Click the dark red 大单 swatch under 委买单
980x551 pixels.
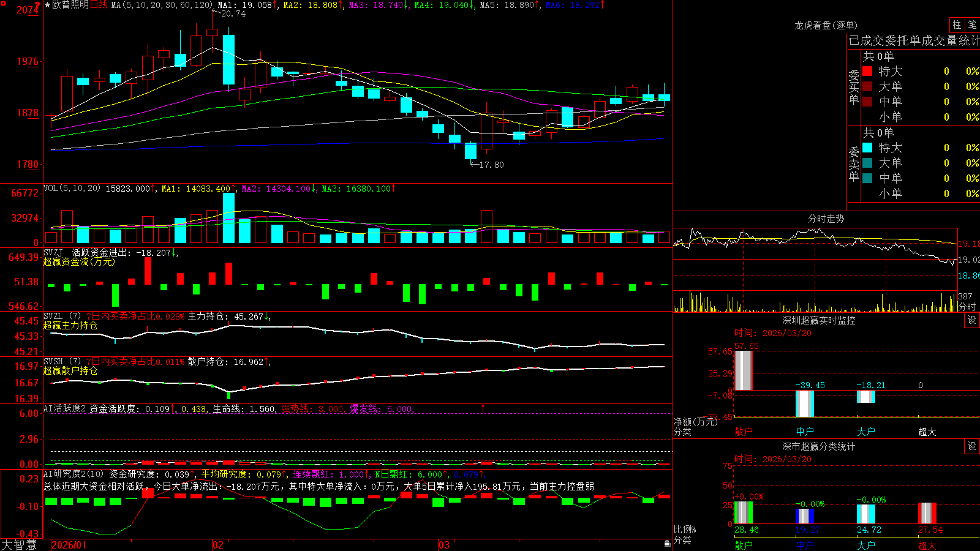tap(867, 86)
